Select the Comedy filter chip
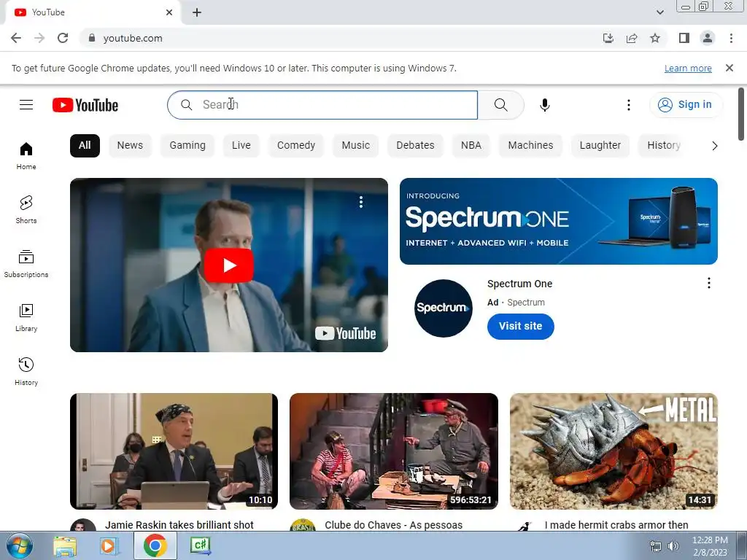This screenshot has height=560, width=747. [296, 146]
